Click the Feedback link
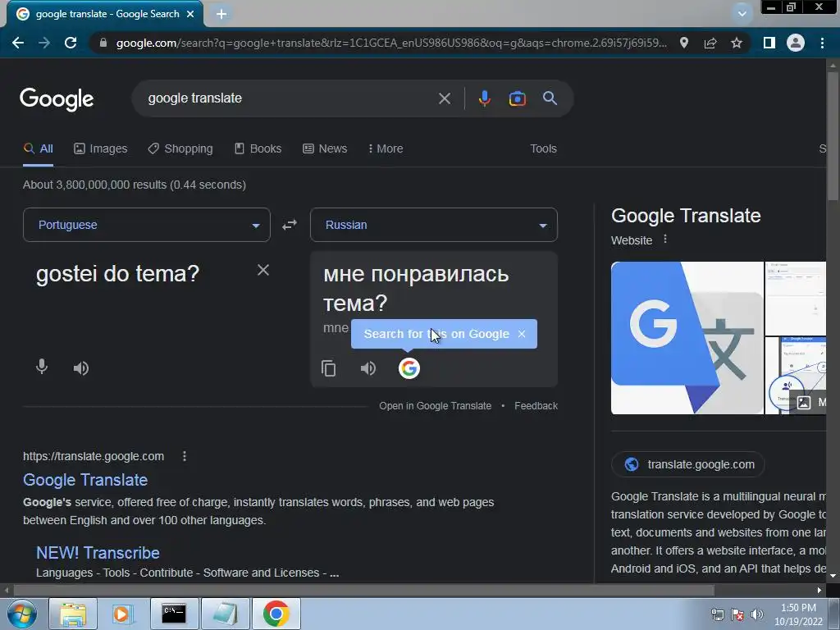Screen dimensions: 840x630 536,406
